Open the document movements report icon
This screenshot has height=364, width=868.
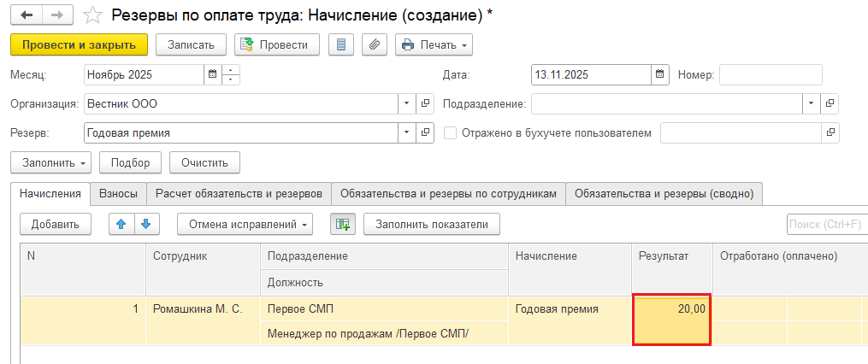(x=341, y=44)
